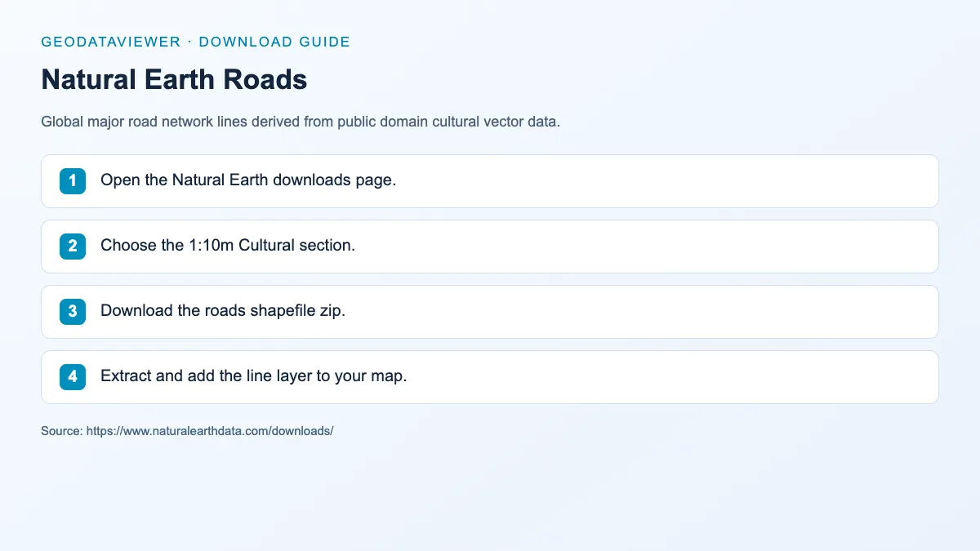
Task: Click 'Choose the 1:10m Cultural section.' text
Action: pos(228,246)
